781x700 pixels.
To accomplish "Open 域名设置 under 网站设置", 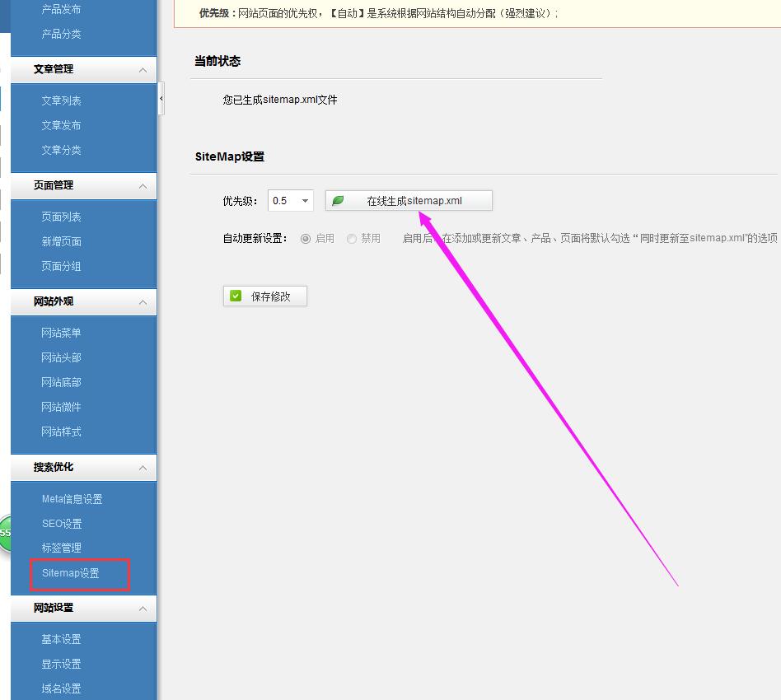I will tap(61, 688).
